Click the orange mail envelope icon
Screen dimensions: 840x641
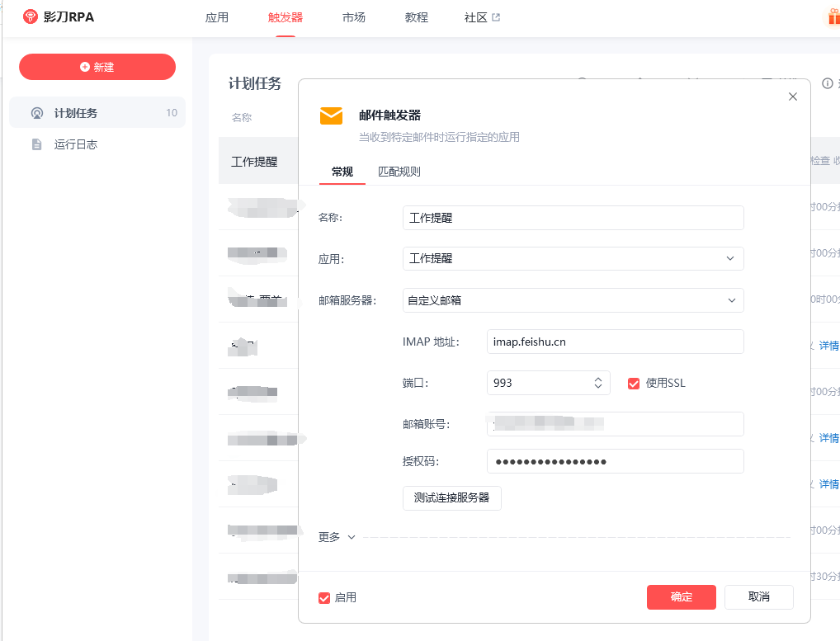pos(331,115)
